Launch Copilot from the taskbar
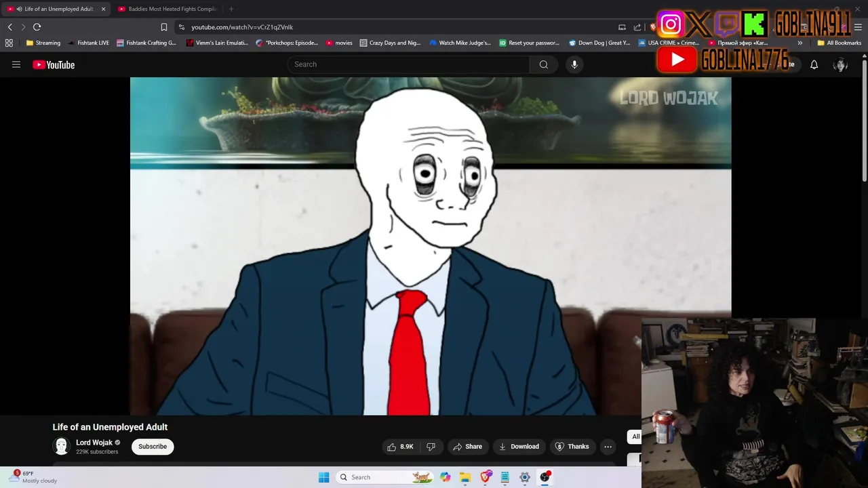The width and height of the screenshot is (868, 488). point(445,477)
